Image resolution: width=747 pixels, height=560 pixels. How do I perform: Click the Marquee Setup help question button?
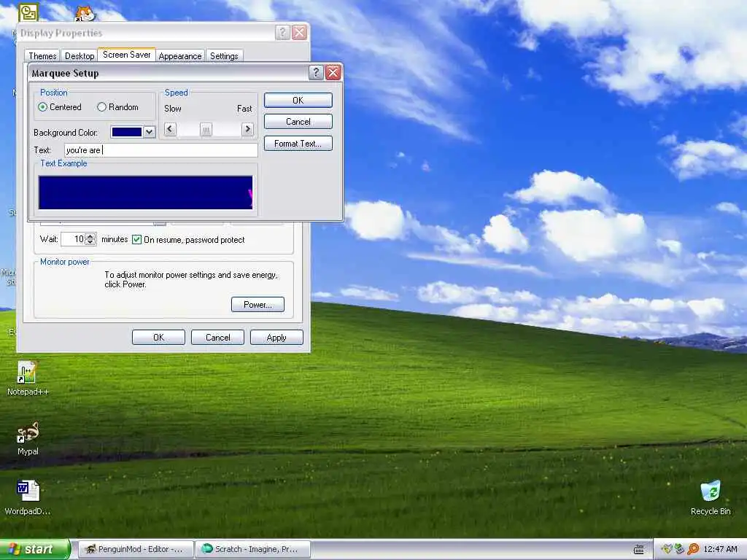click(x=315, y=73)
